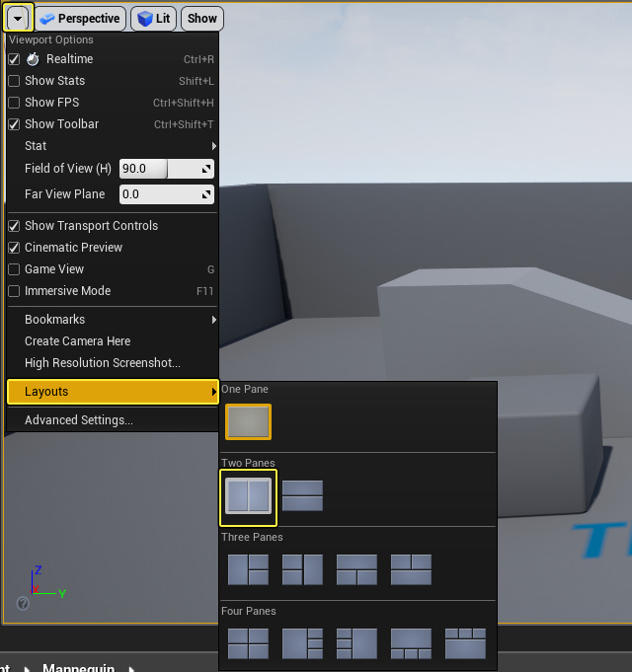The image size is (632, 672).
Task: Choose two panes side-by-side layout
Action: [248, 495]
